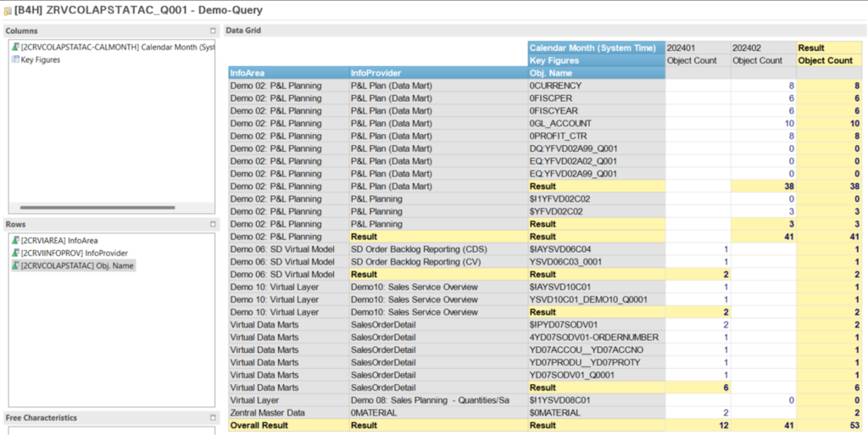Click the Obj. Name characteristic icon in Rows
Screen dimensions: 868x441
tap(15, 266)
